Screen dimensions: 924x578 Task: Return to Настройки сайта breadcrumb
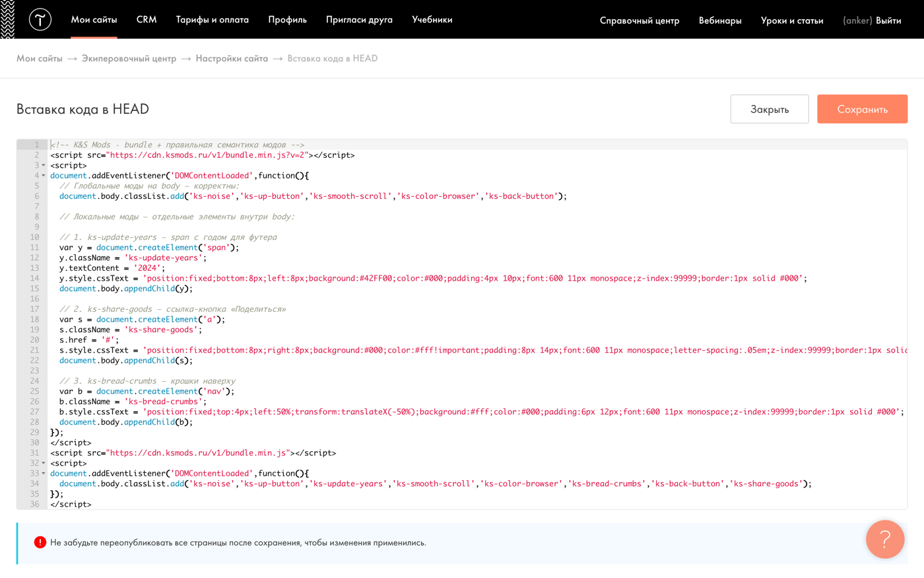coord(232,58)
